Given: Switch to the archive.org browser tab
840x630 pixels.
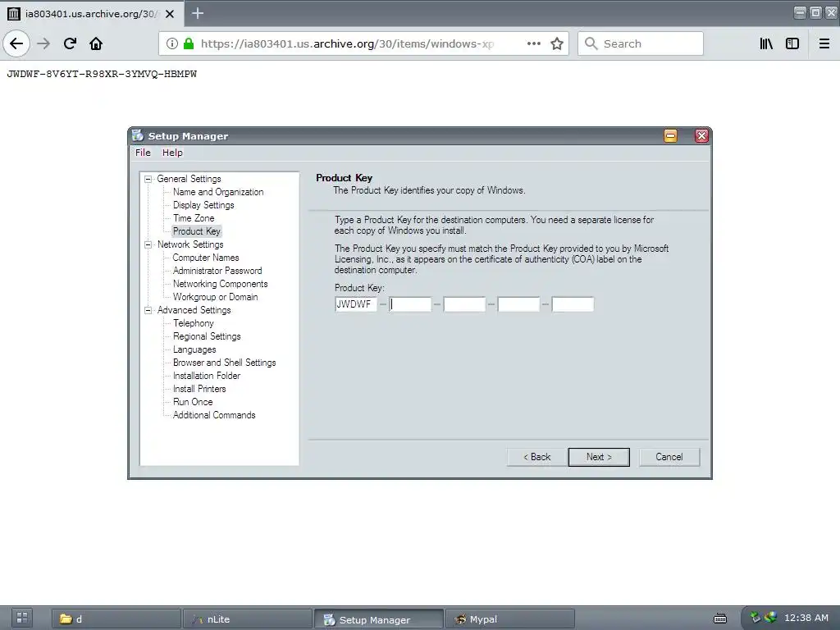Looking at the screenshot, I should tap(92, 14).
